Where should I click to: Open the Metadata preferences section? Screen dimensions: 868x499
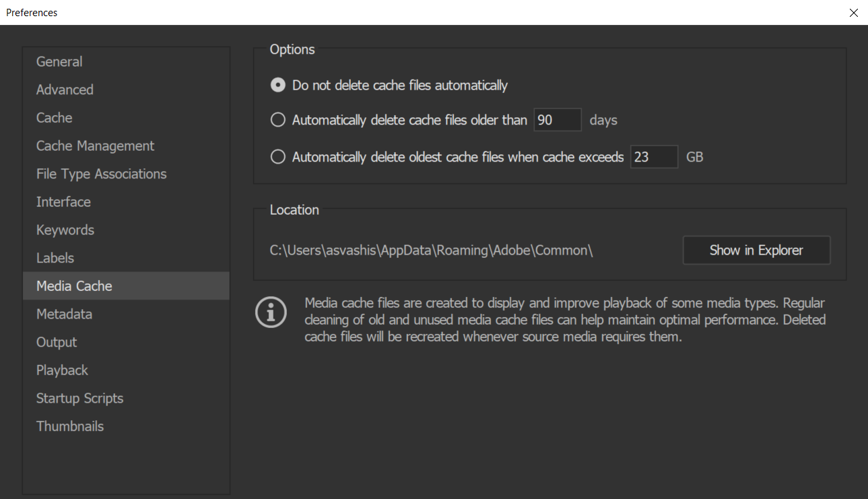64,314
